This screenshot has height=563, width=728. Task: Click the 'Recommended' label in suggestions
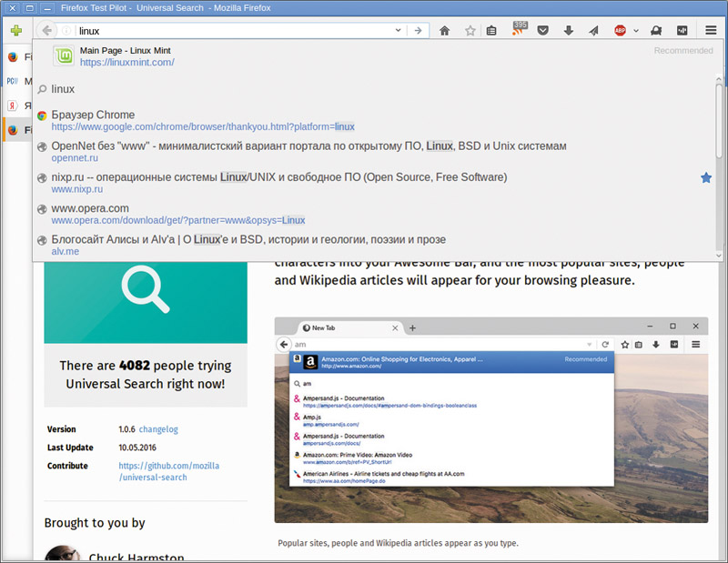[x=683, y=51]
